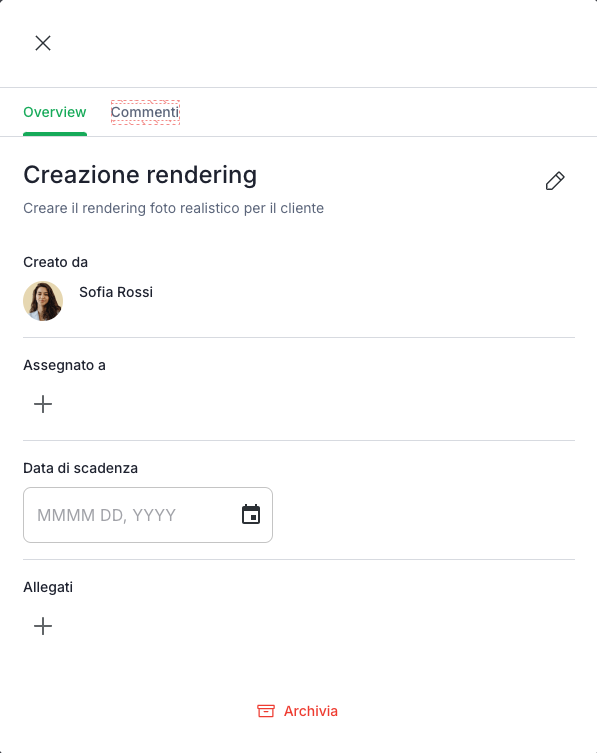Click the Data di scadenza label
The height and width of the screenshot is (753, 597).
(80, 468)
